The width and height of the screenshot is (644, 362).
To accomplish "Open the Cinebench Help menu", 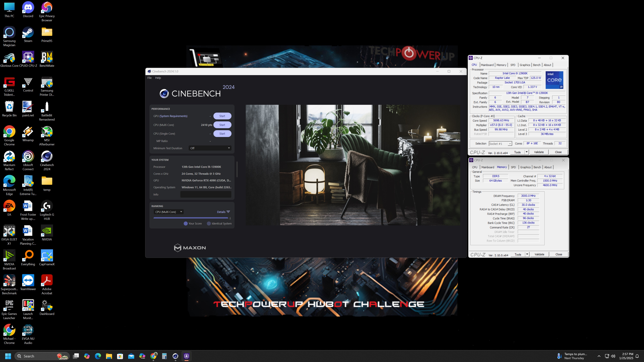I will tap(158, 78).
